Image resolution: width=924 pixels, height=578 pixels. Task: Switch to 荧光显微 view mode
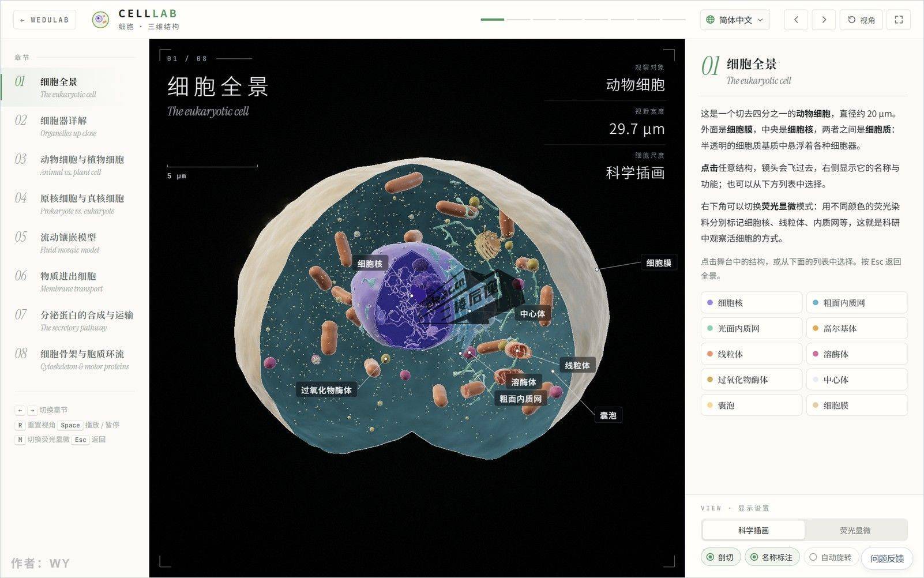pos(855,530)
